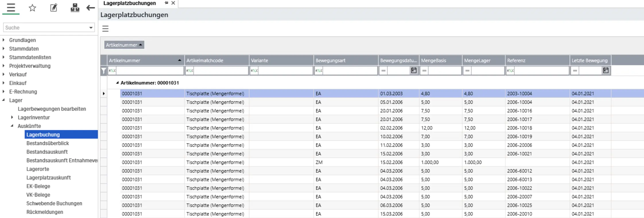Screen dimensions: 644x218
Task: Collapse the group Artikelnummer: 00001031
Action: pyautogui.click(x=117, y=83)
